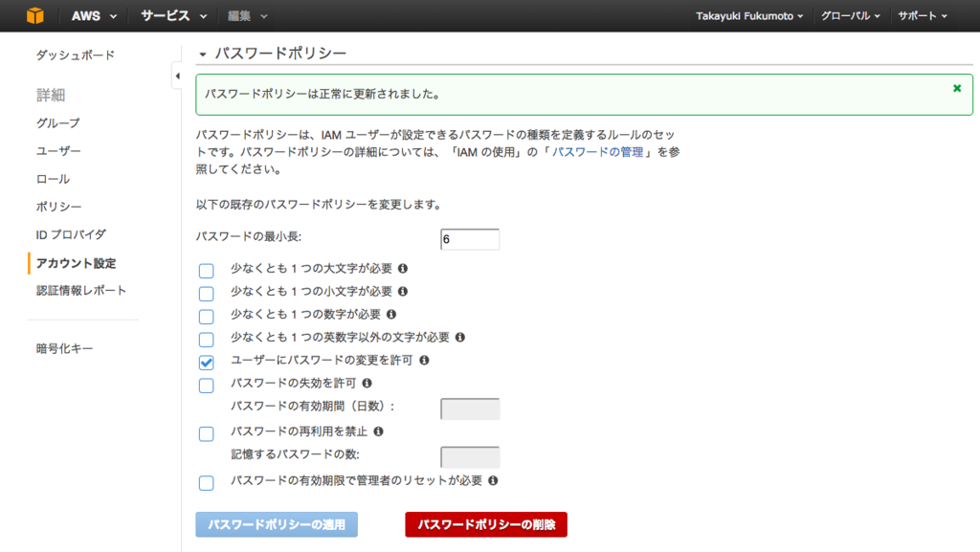Enable prevent password reuse checkbox
This screenshot has height=552, width=980.
click(x=207, y=433)
